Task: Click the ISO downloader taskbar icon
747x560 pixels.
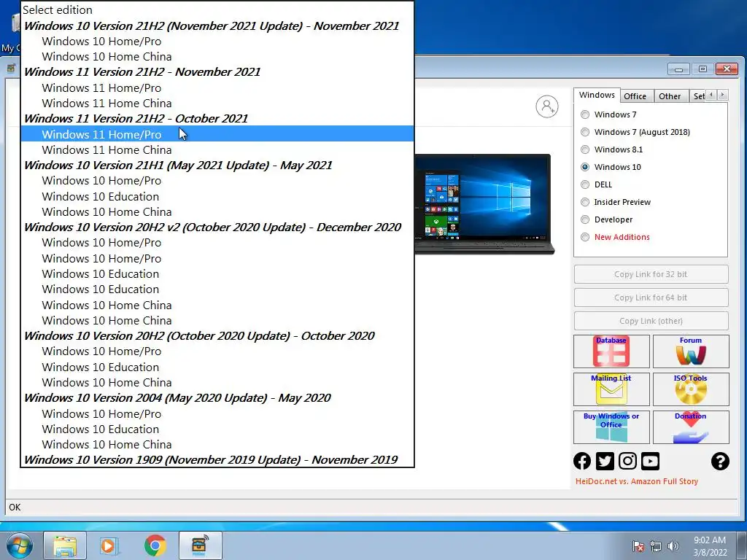Action: [200, 545]
